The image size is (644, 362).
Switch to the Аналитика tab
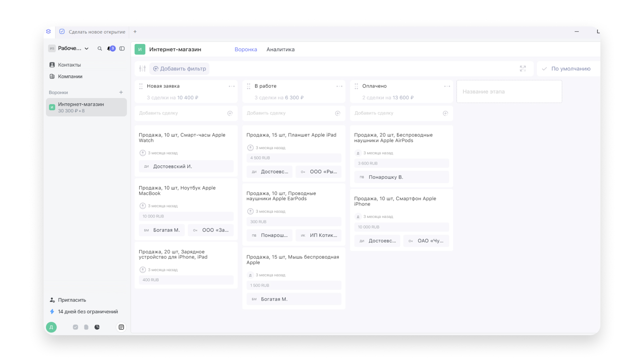280,49
